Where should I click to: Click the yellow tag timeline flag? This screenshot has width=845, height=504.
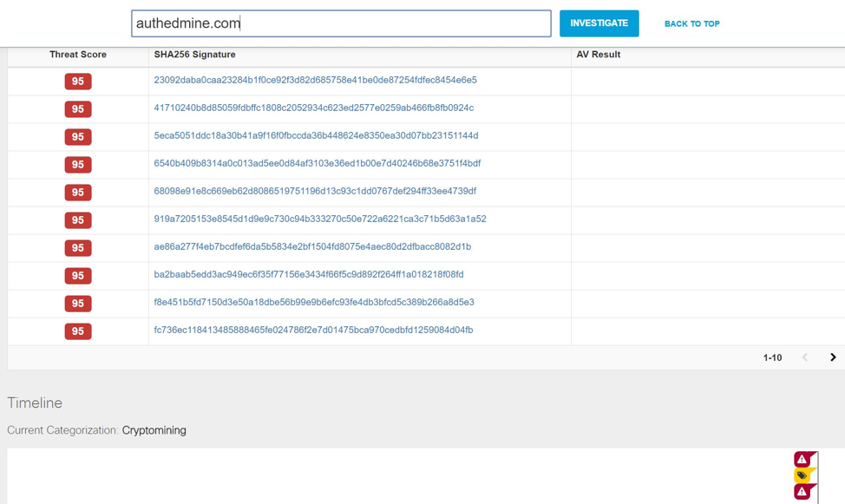coord(802,475)
